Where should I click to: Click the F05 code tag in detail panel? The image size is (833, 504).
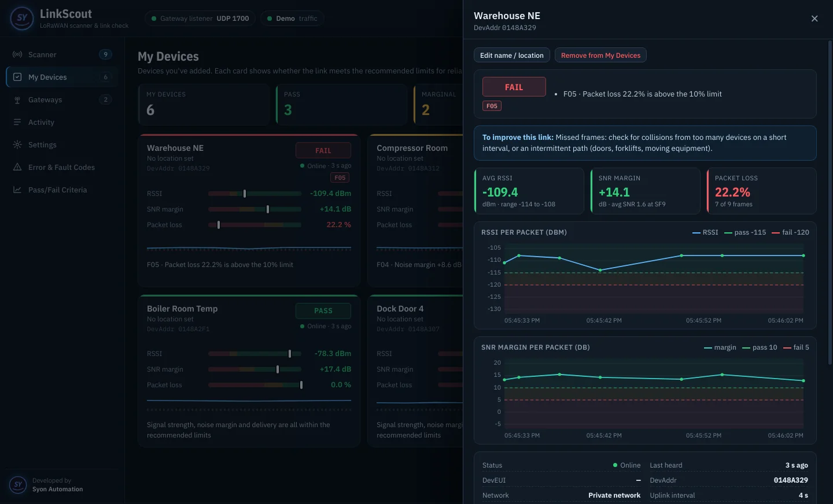(x=492, y=106)
